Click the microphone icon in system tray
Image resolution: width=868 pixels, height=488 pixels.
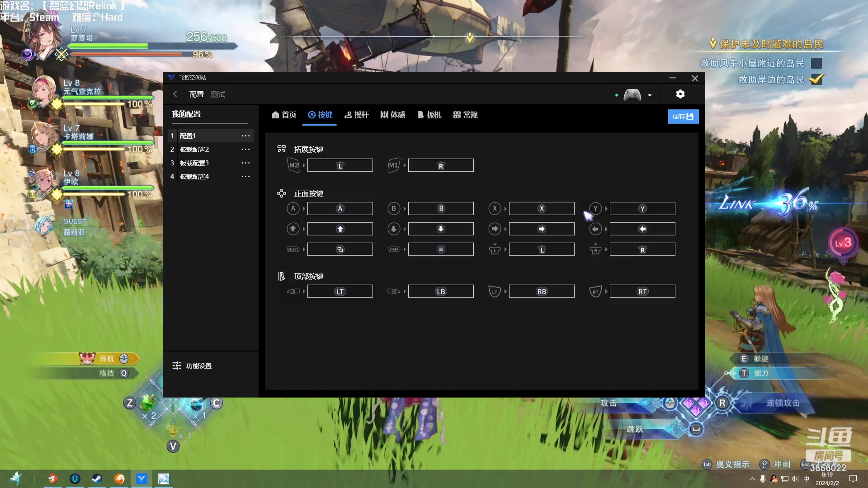[x=763, y=479]
